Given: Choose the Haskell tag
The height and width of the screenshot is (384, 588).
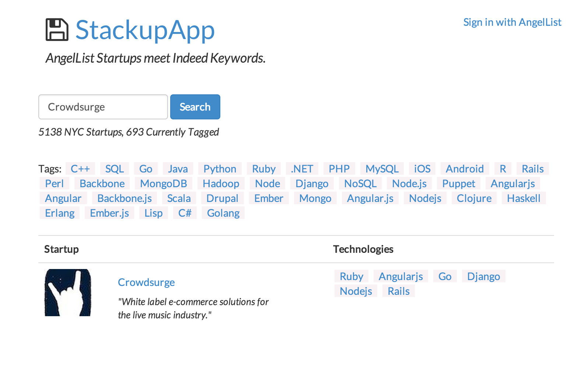Looking at the screenshot, I should pos(524,198).
